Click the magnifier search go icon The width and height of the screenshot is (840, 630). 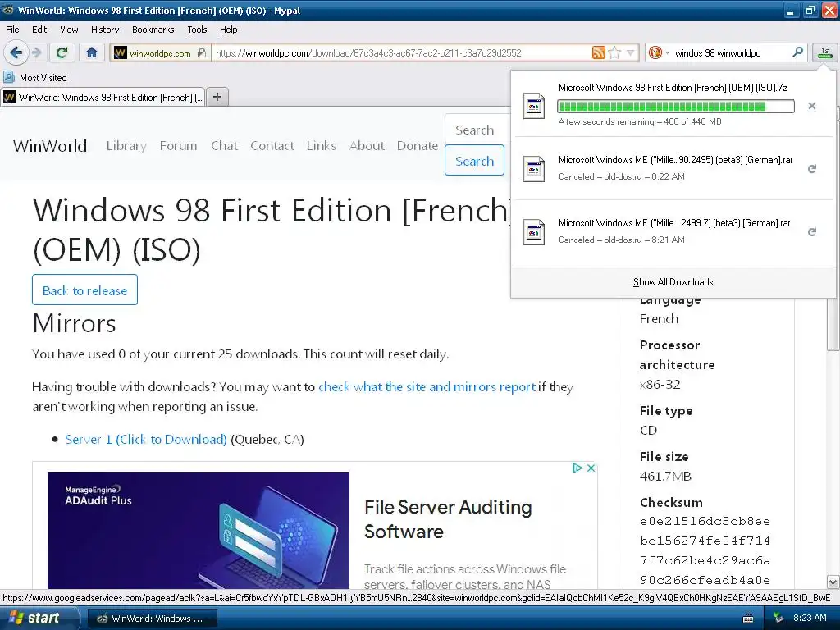[797, 52]
